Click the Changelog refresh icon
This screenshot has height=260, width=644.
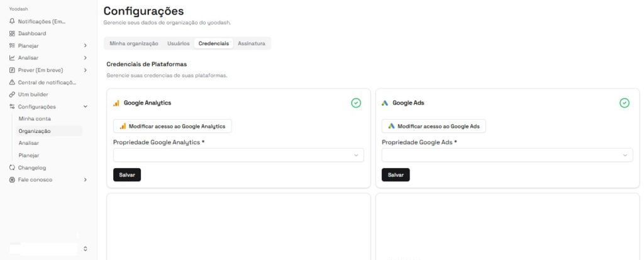[x=12, y=167]
